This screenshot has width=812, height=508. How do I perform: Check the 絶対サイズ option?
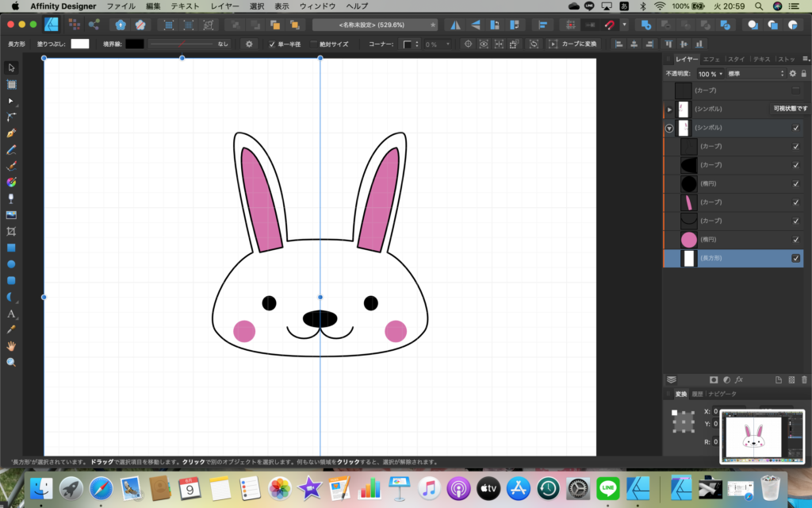[313, 44]
